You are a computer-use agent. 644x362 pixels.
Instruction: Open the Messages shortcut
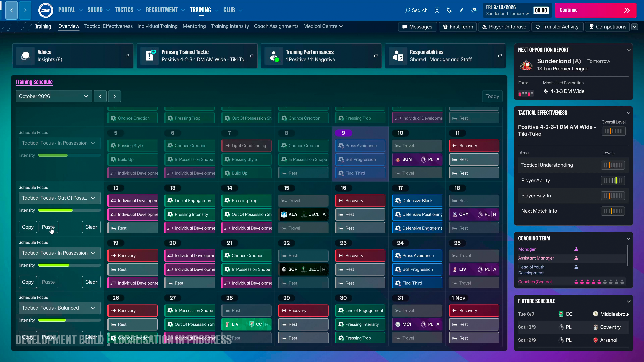click(417, 27)
